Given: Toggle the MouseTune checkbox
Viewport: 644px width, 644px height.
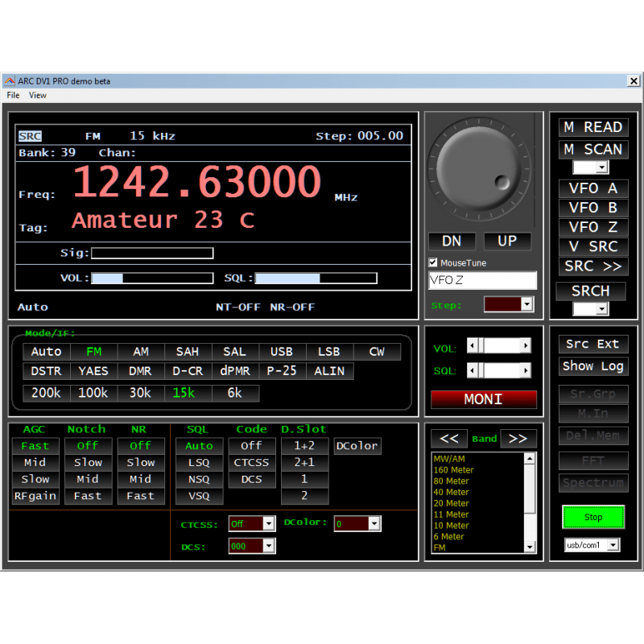Looking at the screenshot, I should [x=432, y=262].
